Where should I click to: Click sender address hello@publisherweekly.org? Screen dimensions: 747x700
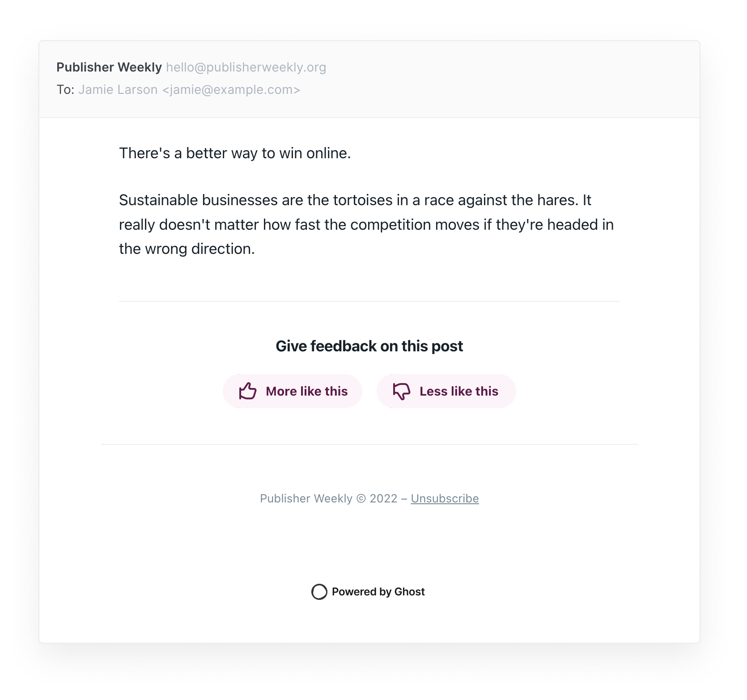click(246, 67)
